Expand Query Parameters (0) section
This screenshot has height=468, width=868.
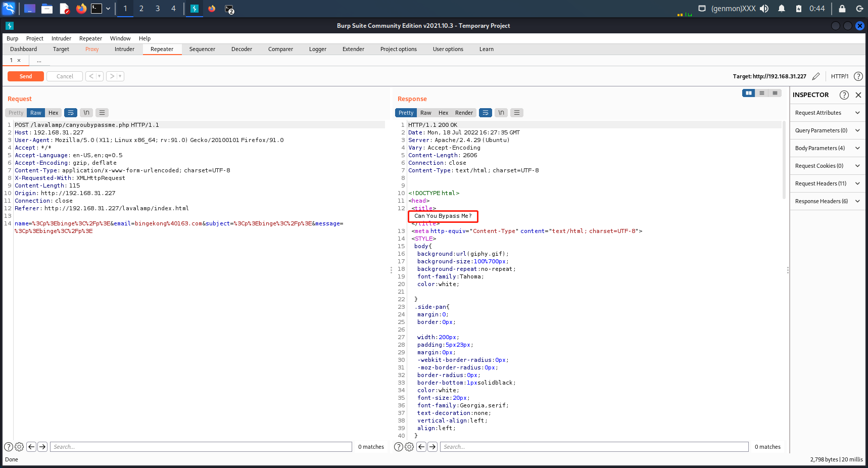[828, 130]
